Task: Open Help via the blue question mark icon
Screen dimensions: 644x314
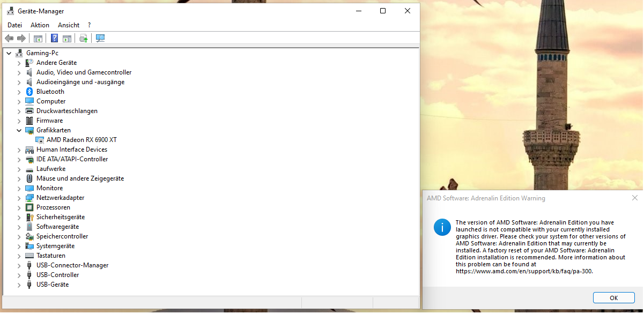Action: tap(54, 38)
